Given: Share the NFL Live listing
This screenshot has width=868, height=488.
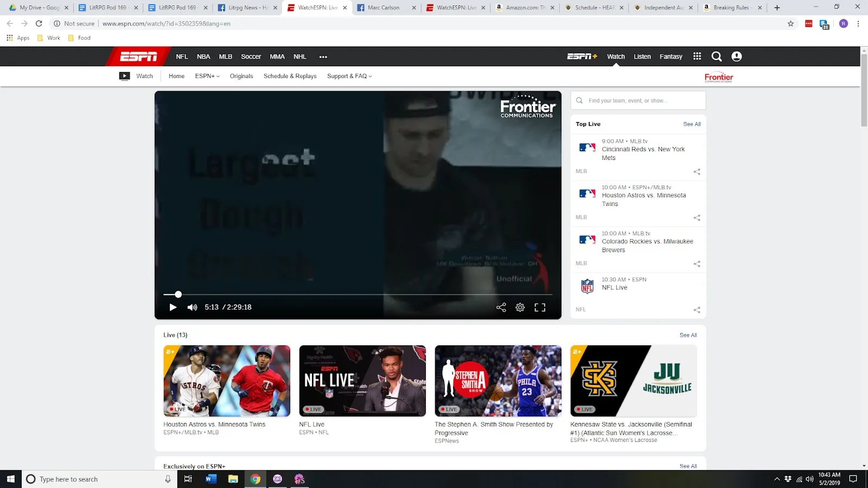Looking at the screenshot, I should (697, 310).
